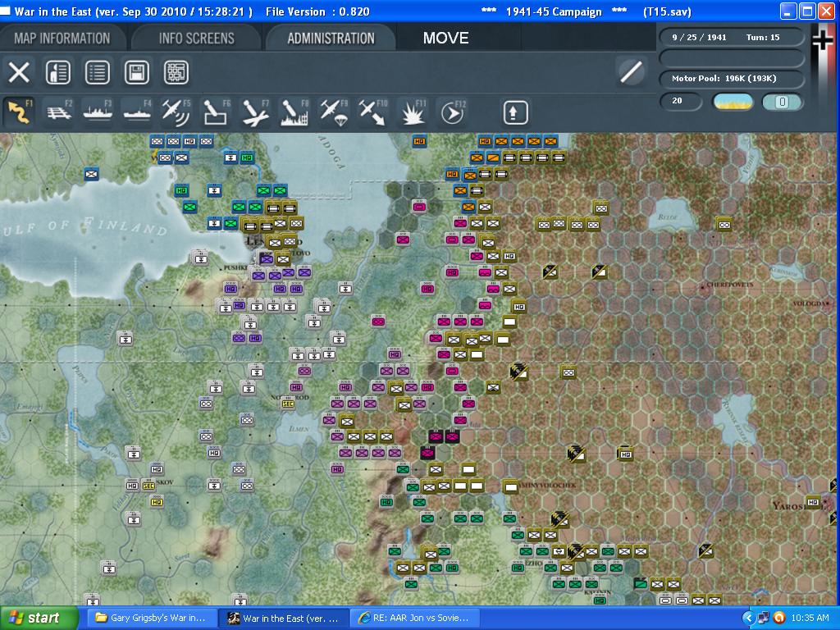Click the date 9 / 25 / 1941
This screenshot has height=630, width=840.
click(x=699, y=38)
